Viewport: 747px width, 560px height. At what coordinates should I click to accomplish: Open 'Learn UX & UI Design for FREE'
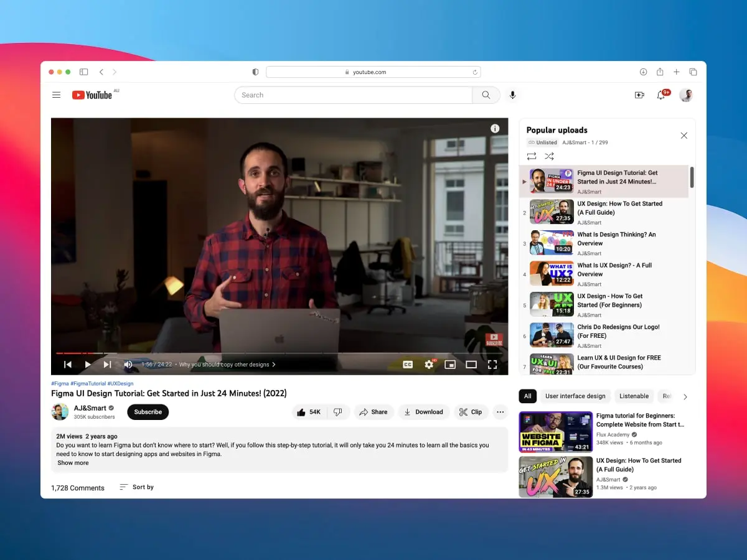604,363
